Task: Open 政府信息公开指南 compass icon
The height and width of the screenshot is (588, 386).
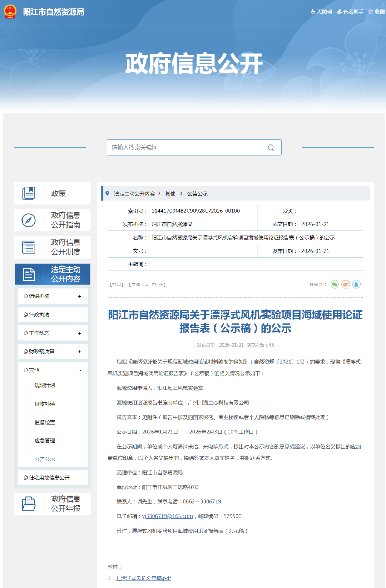Action: click(x=29, y=220)
